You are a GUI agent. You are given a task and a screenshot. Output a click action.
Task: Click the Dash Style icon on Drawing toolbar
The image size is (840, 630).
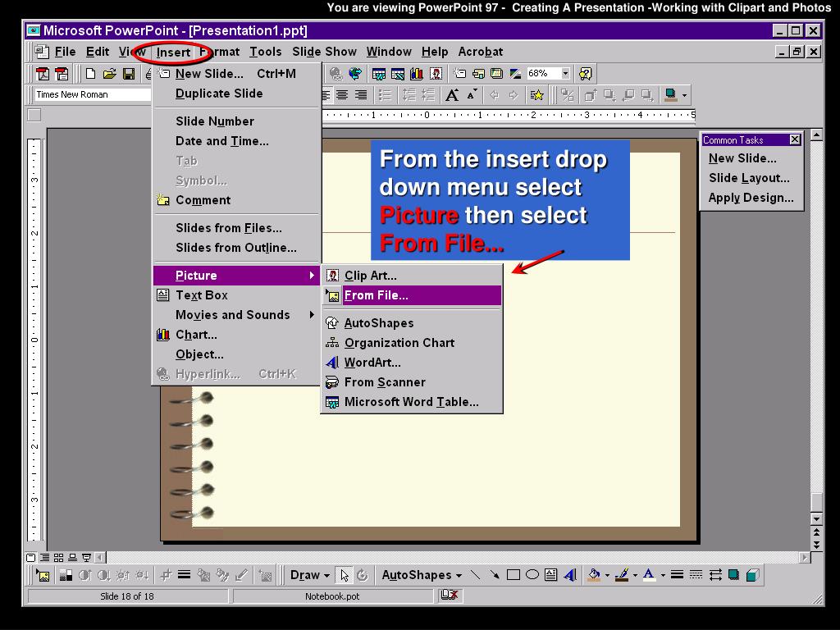coord(696,575)
